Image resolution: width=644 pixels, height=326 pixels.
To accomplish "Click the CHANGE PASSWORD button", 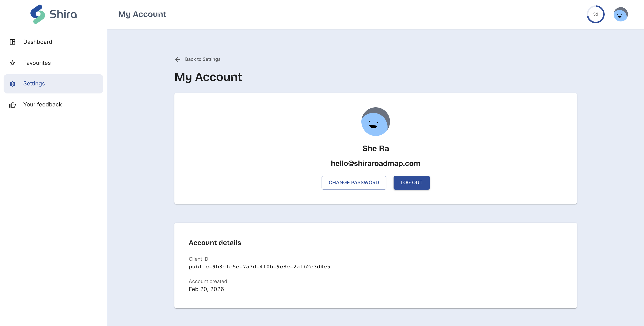I will [x=354, y=182].
